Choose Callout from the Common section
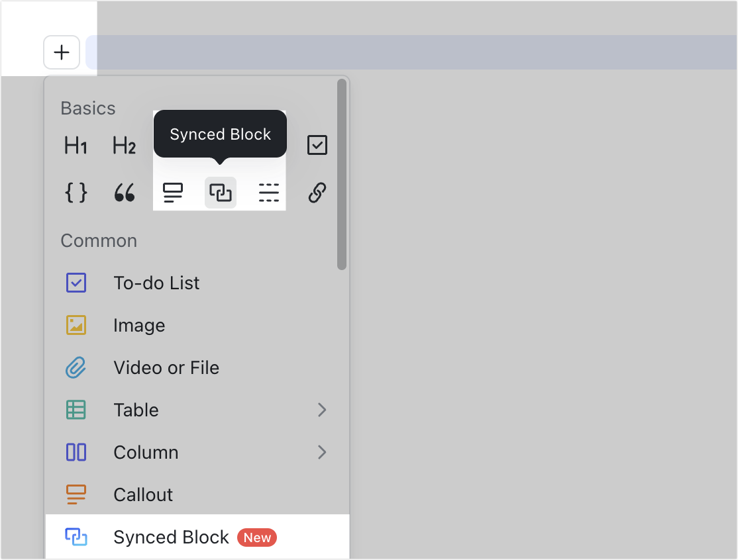Viewport: 738px width, 560px height. coord(142,494)
